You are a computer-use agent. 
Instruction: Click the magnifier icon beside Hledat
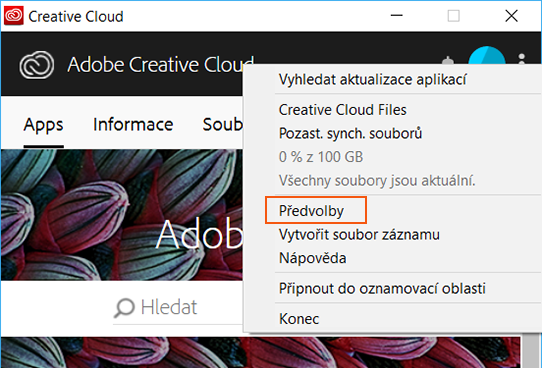click(x=124, y=307)
